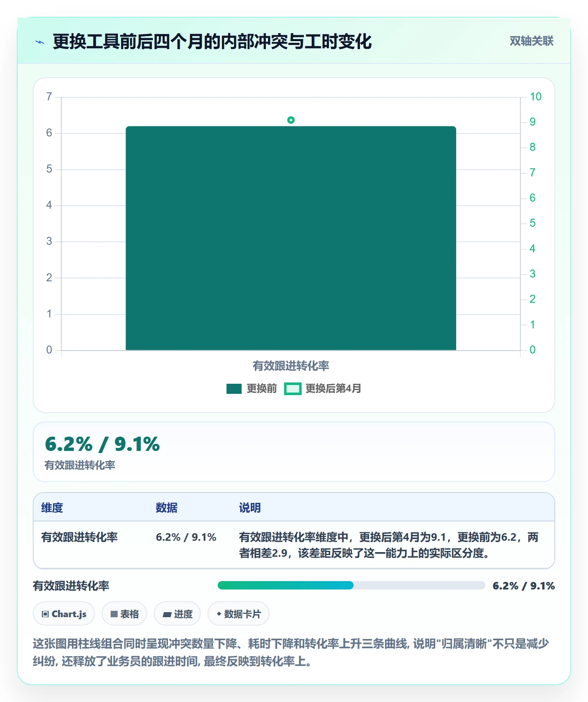Click the bar icon in 进度 chip
This screenshot has height=702, width=588.
[167, 615]
